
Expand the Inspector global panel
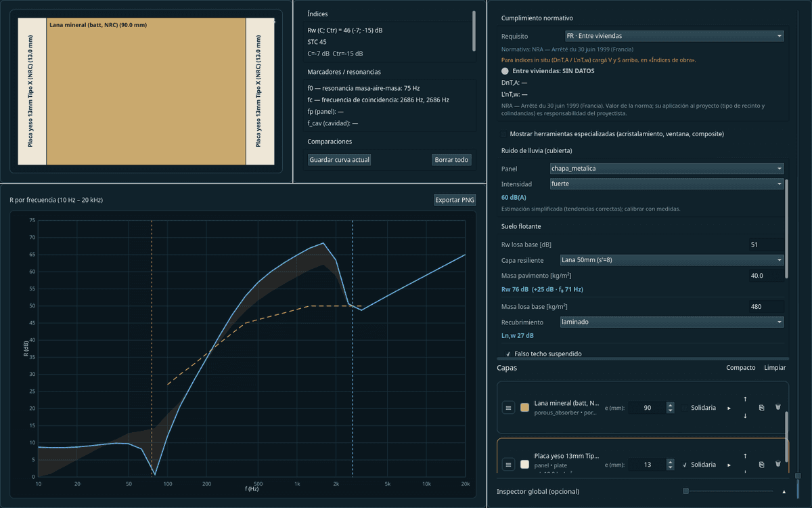point(784,491)
